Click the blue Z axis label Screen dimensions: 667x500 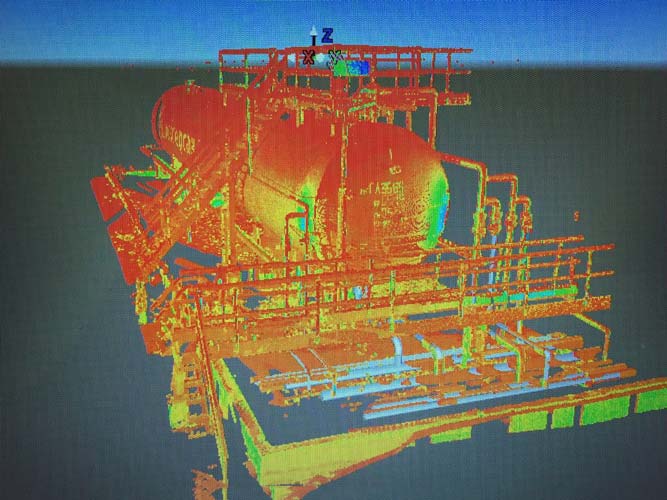[x=327, y=35]
